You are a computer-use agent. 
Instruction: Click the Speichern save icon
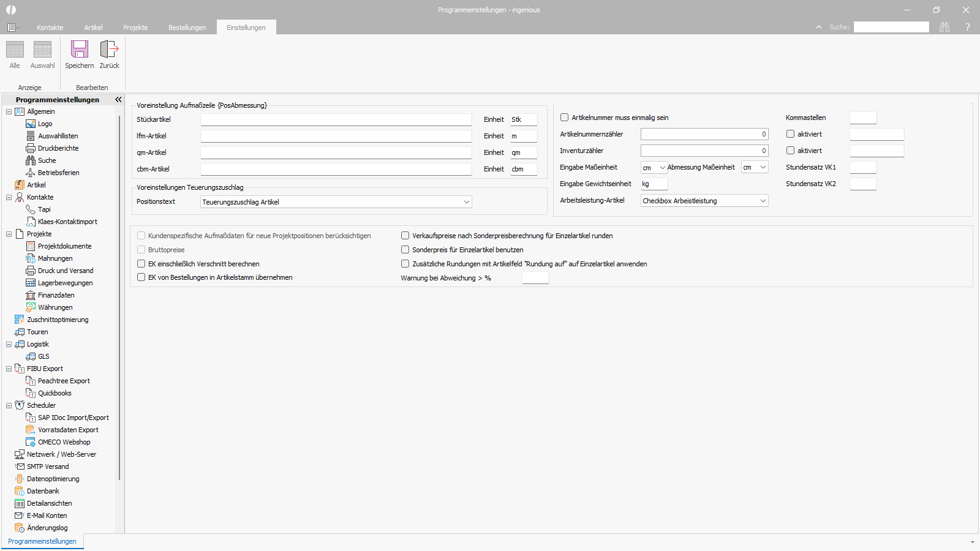[x=79, y=50]
